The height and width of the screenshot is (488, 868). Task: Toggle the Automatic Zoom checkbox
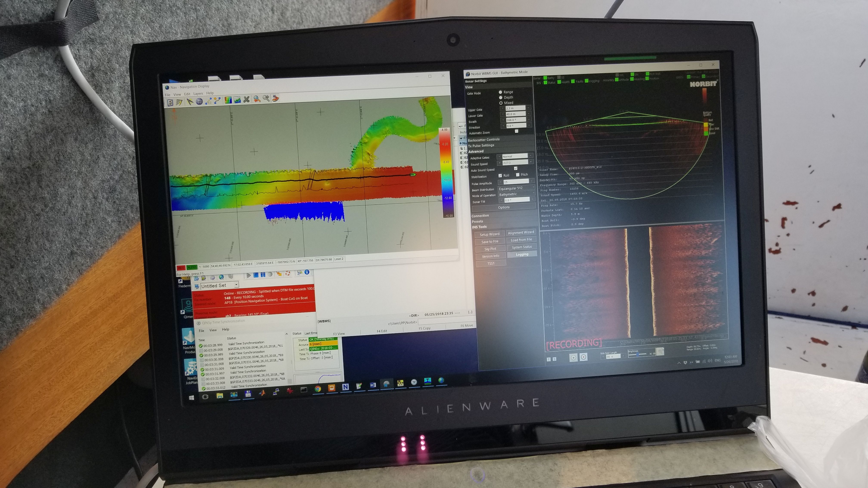516,131
